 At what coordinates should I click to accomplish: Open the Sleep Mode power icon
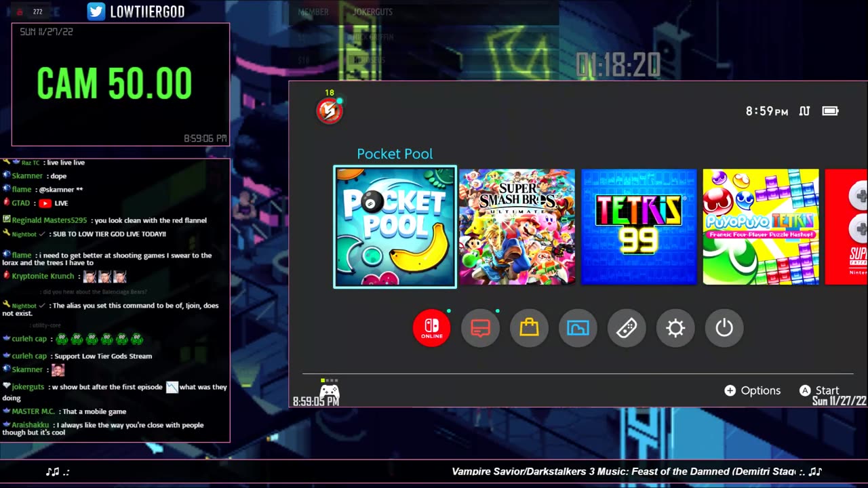(724, 328)
